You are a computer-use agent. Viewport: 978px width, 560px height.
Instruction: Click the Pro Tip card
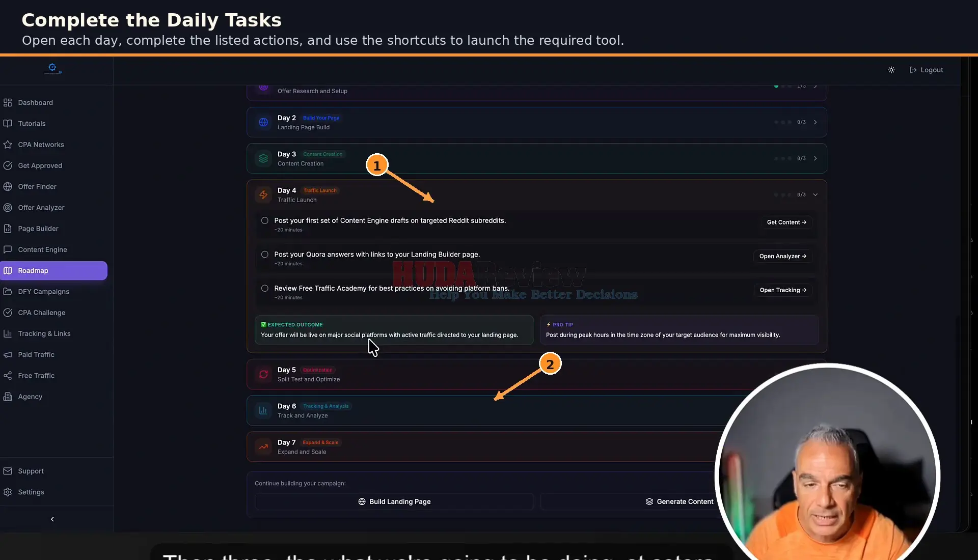[x=680, y=330]
